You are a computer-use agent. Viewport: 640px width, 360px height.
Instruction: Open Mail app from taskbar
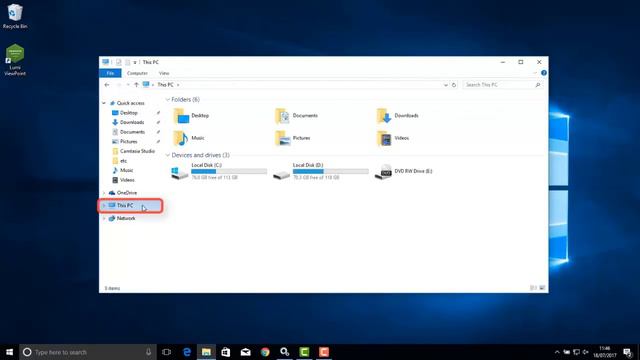pyautogui.click(x=245, y=352)
